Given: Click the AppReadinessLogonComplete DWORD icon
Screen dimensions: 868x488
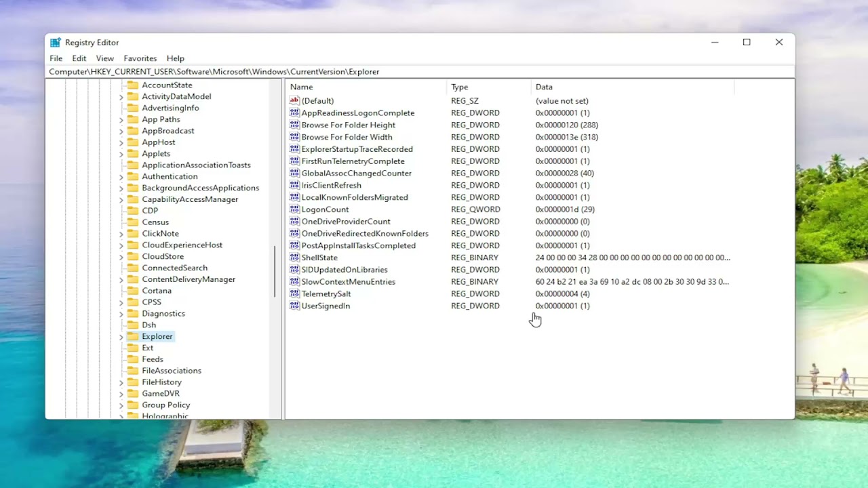Looking at the screenshot, I should coord(294,113).
